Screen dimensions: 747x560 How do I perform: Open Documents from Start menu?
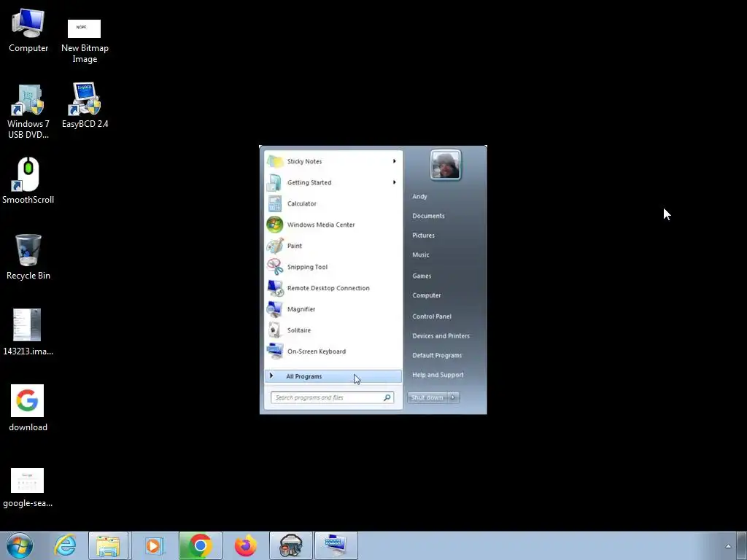(x=428, y=216)
